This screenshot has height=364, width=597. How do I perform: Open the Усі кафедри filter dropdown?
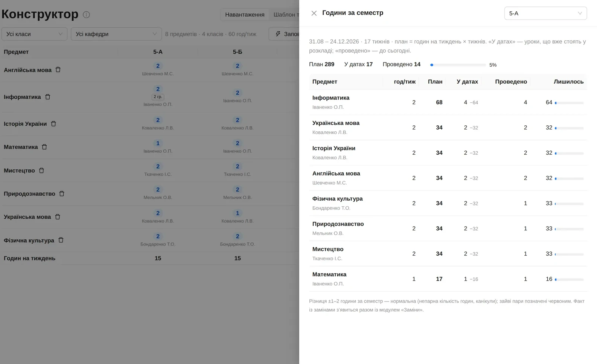click(x=116, y=34)
